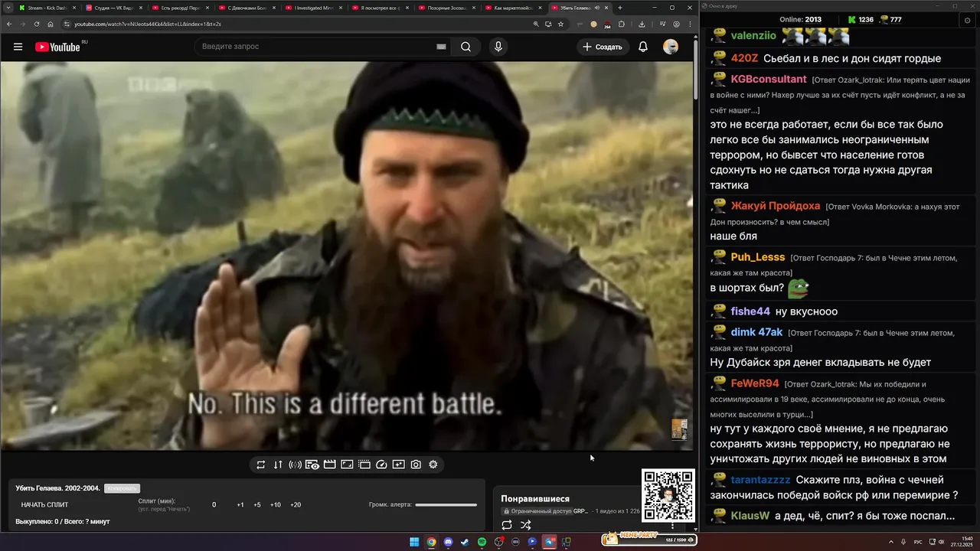The width and height of the screenshot is (980, 551).
Task: Go to the YouTube home logo
Action: pyautogui.click(x=57, y=47)
